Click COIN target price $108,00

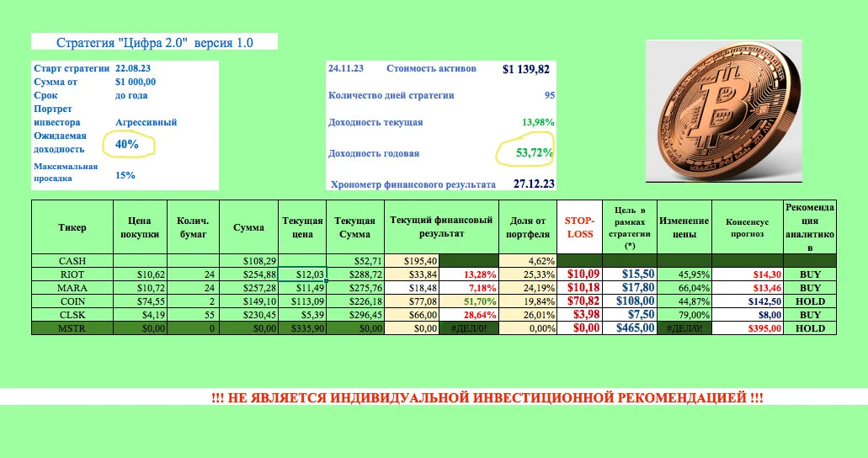[x=630, y=301]
